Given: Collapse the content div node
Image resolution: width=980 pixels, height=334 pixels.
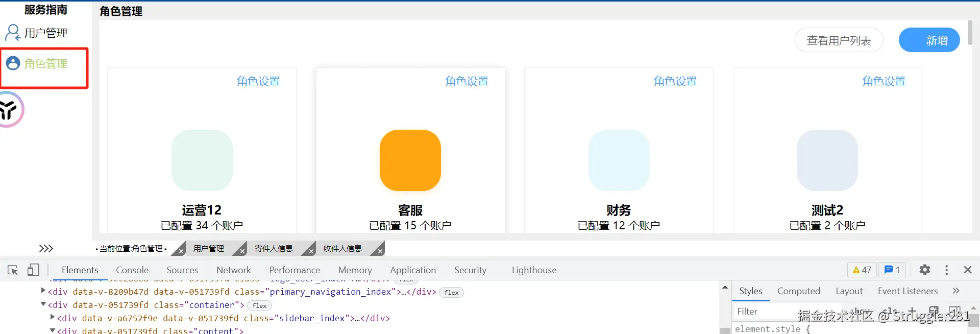Looking at the screenshot, I should (x=52, y=330).
